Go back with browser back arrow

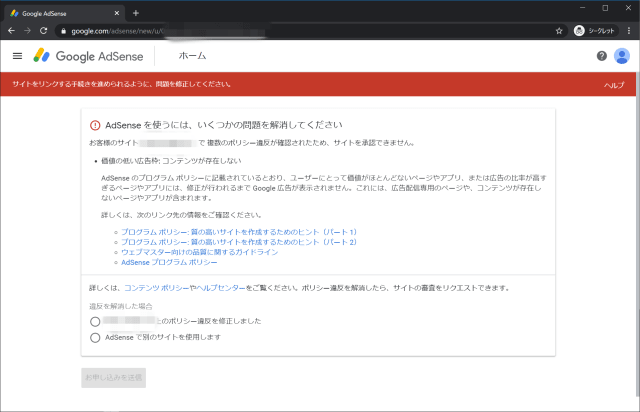(11, 31)
